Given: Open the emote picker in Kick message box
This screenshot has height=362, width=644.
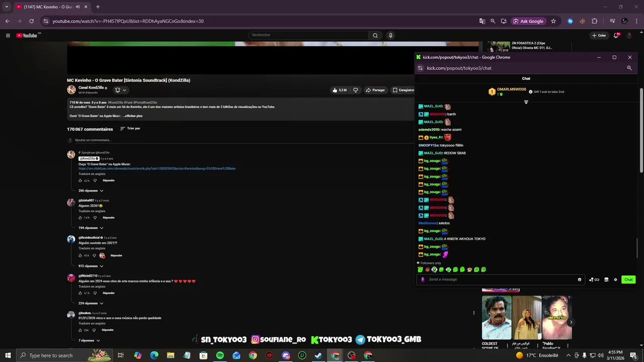Looking at the screenshot, I should click(x=580, y=280).
